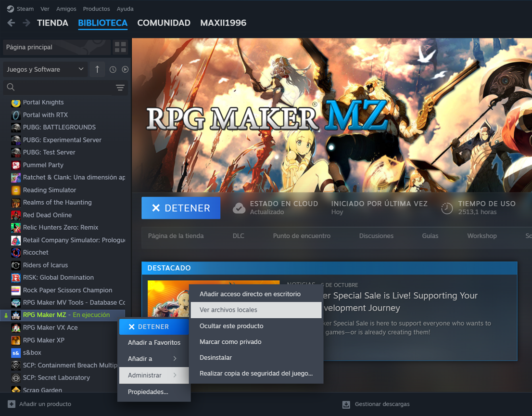532x416 pixels.
Task: Open the Ayuda menu
Action: pos(125,9)
